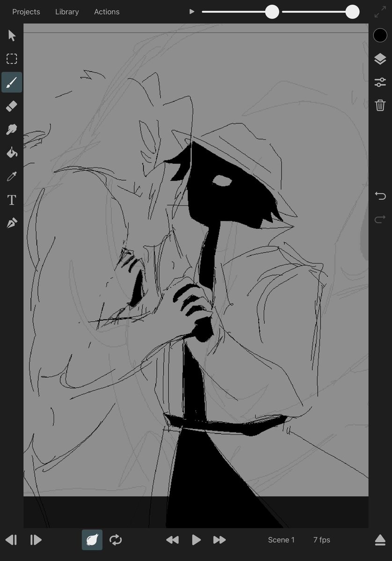Step to the next frame
Viewport: 392px width, 561px height.
pos(36,540)
